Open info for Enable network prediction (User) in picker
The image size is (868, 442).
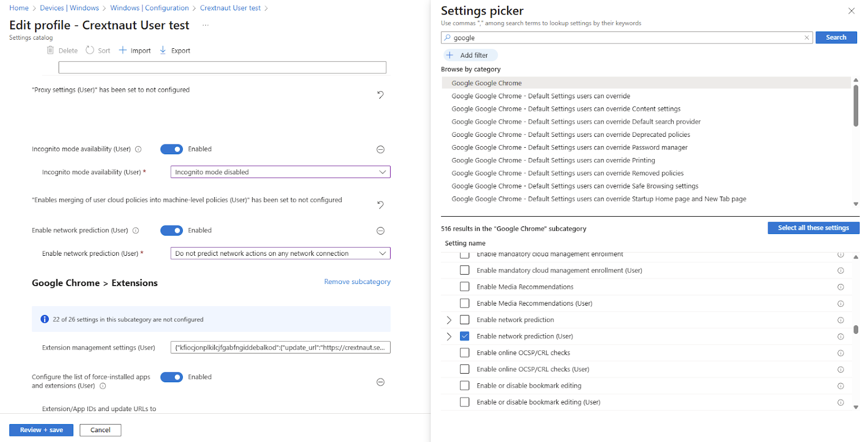pos(840,337)
